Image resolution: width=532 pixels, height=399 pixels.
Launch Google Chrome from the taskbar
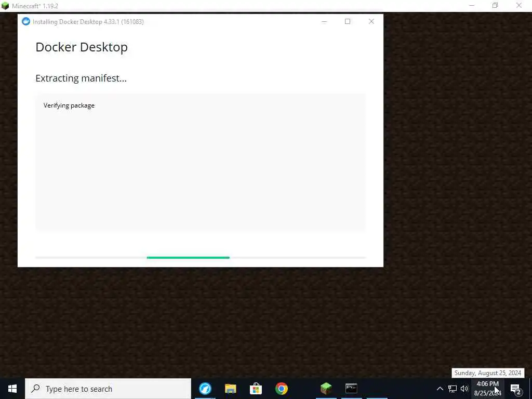(281, 389)
